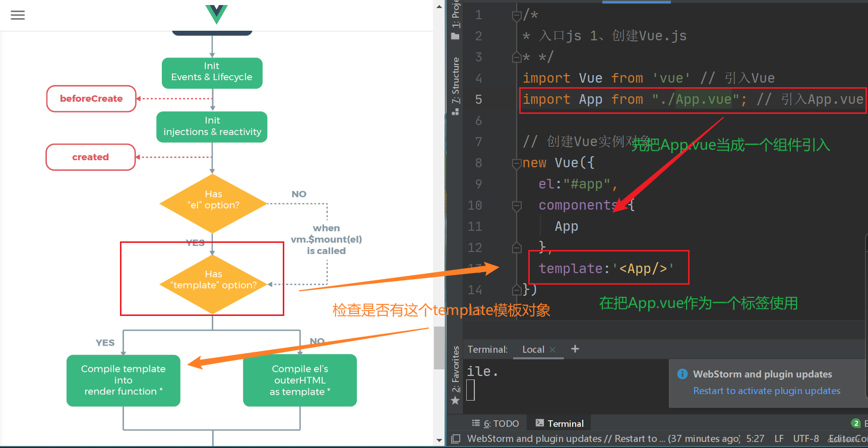
Task: Click the Terminal tool window button
Action: tap(559, 423)
